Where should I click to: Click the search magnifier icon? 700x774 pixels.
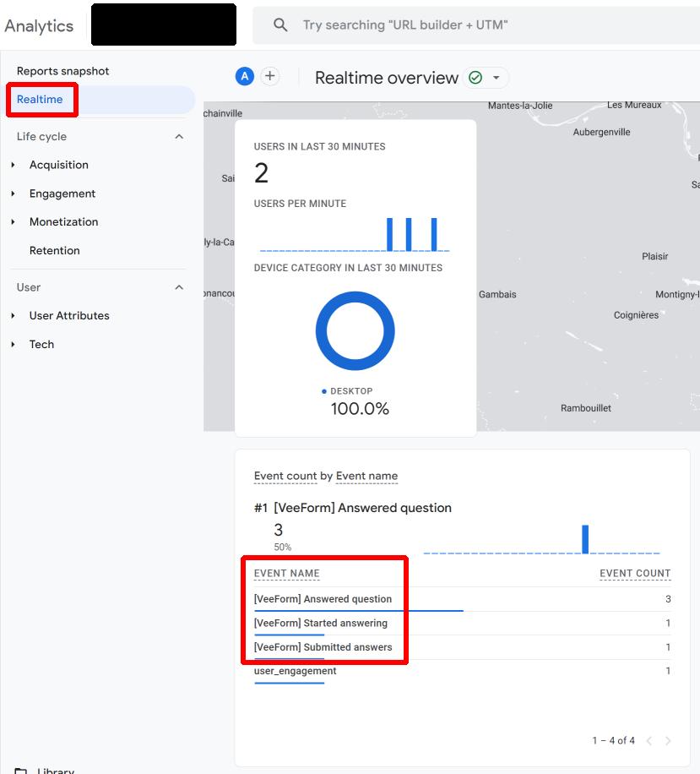(280, 25)
